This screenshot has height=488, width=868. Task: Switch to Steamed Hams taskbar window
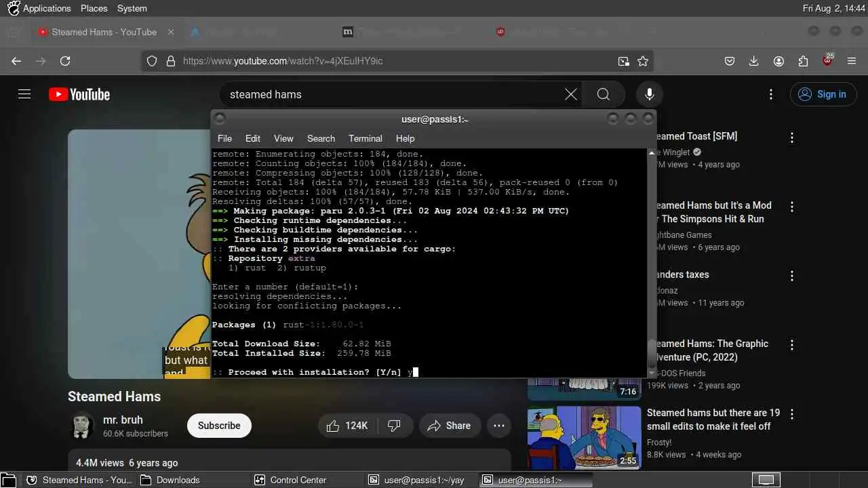pyautogui.click(x=79, y=480)
